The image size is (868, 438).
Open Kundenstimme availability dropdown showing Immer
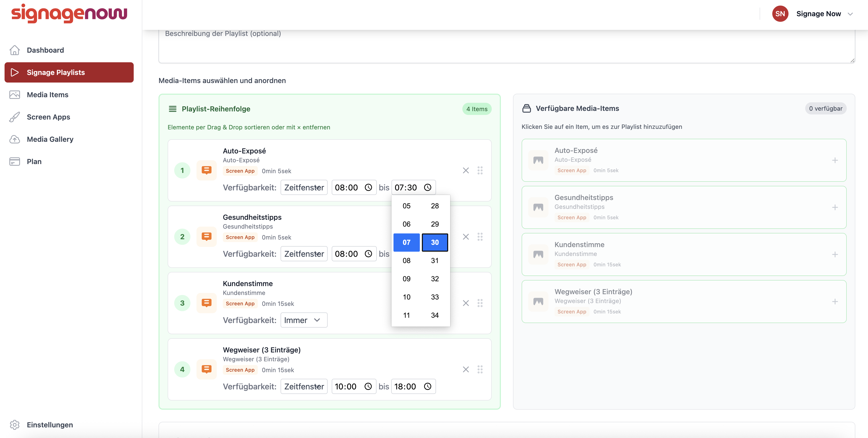point(304,320)
